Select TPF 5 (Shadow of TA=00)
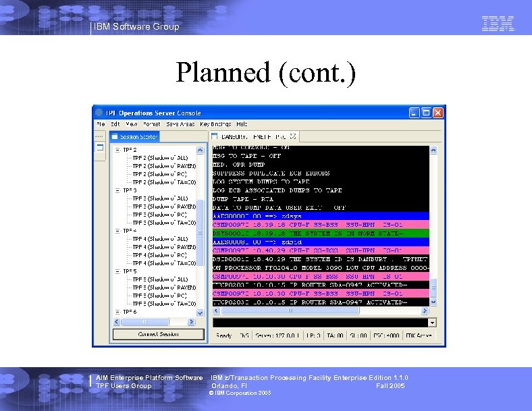The width and height of the screenshot is (532, 411). pos(164,304)
